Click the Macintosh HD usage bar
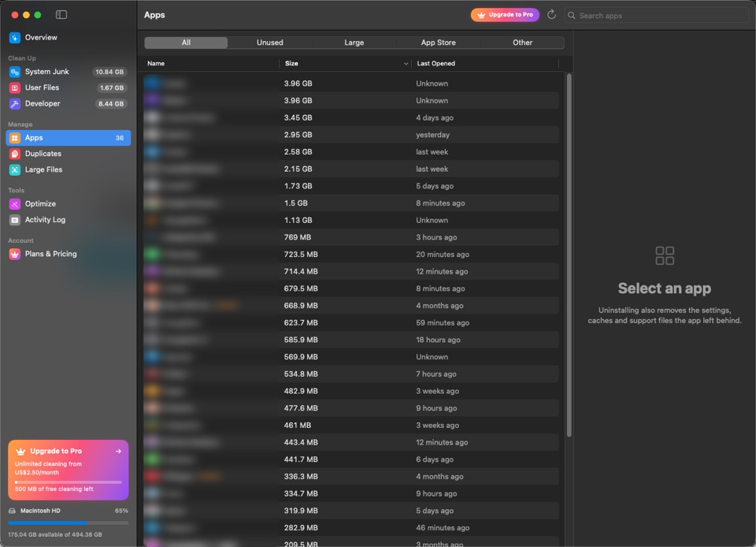The height and width of the screenshot is (547, 756). click(x=69, y=523)
